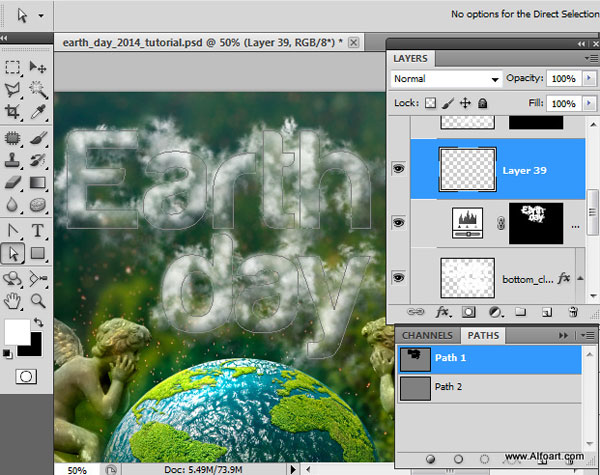Select the Move tool
Image resolution: width=600 pixels, height=475 pixels.
pyautogui.click(x=38, y=67)
